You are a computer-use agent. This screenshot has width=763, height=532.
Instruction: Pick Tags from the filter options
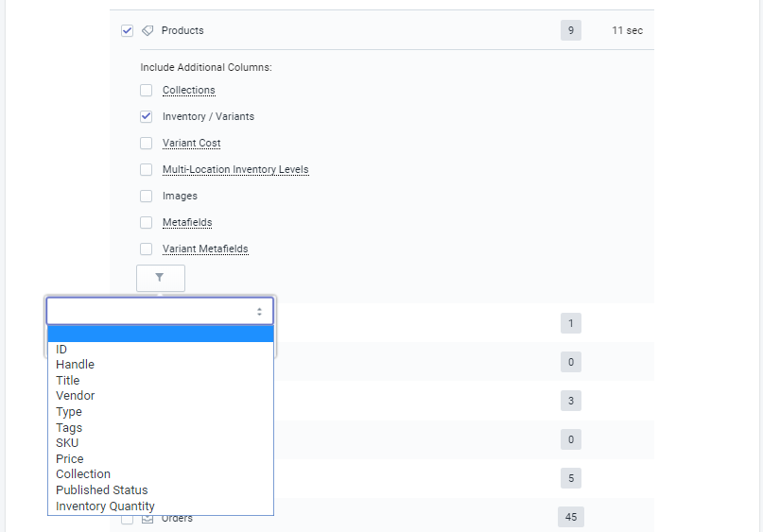pos(161,428)
